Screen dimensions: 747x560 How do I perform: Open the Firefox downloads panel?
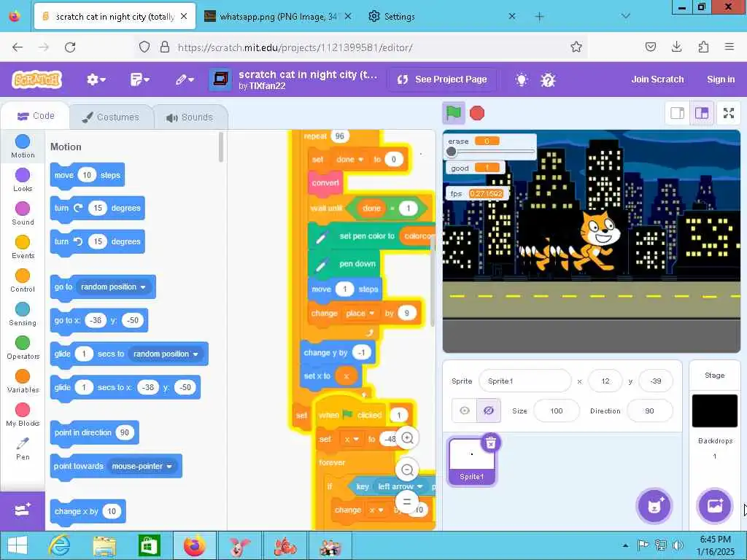click(676, 47)
